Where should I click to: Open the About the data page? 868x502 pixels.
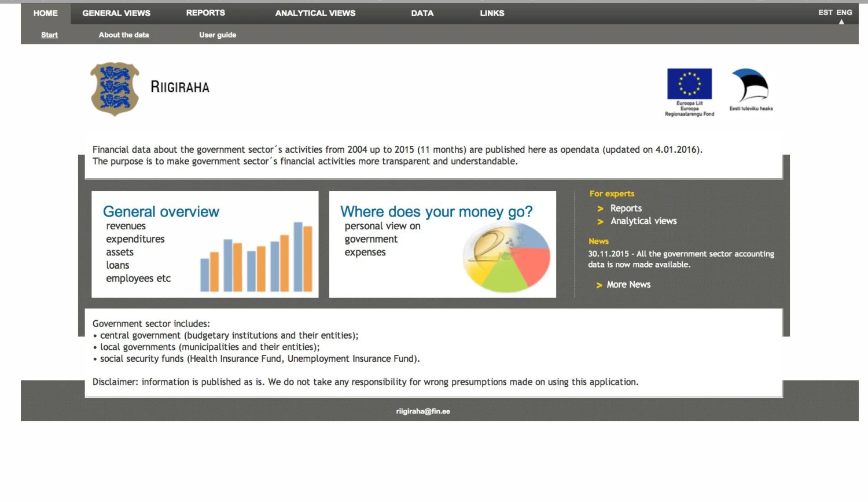pos(124,35)
